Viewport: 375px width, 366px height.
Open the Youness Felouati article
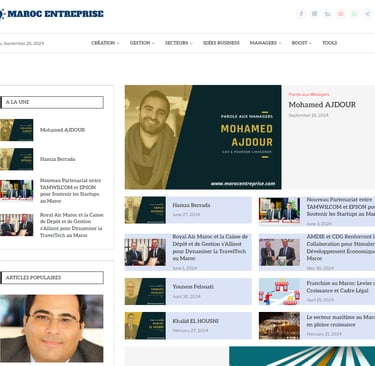[193, 287]
